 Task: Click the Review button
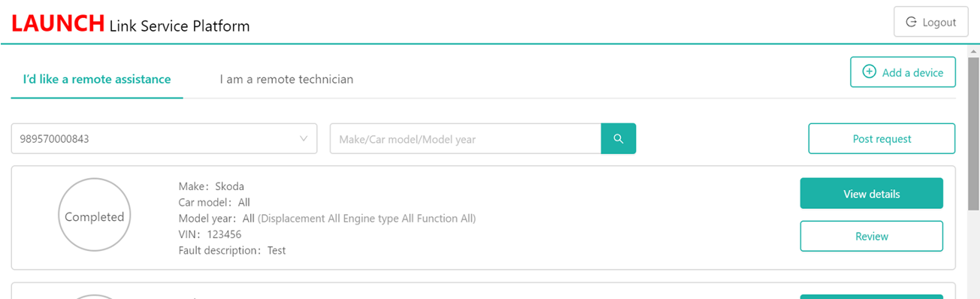coord(871,237)
